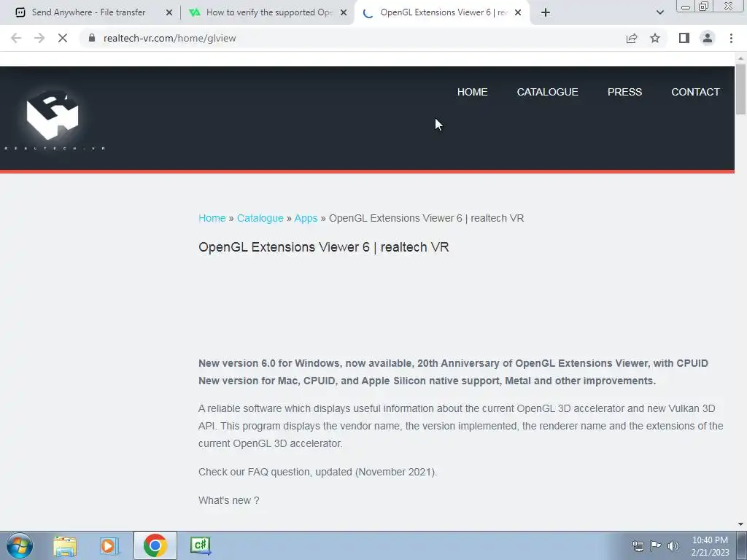Click the scrollbar down arrow

pyautogui.click(x=740, y=524)
